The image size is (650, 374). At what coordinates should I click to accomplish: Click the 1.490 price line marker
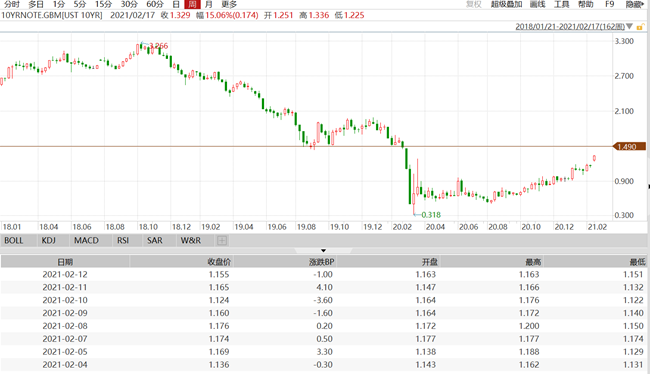[x=629, y=147]
